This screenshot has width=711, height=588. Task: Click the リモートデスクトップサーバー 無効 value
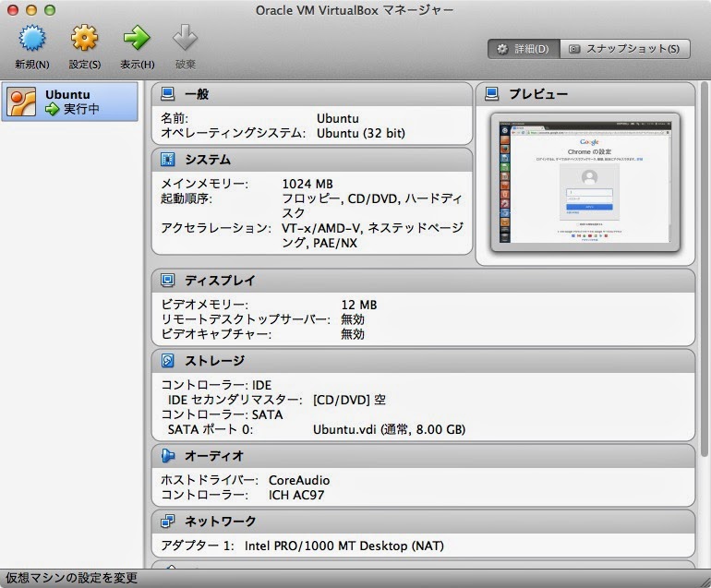(353, 319)
